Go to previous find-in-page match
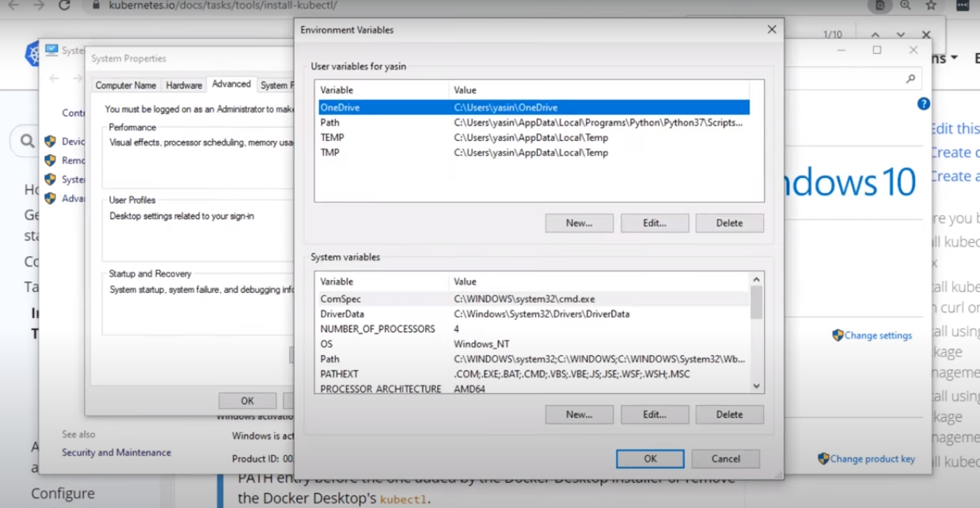Viewport: 980px width, 508px height. pyautogui.click(x=875, y=35)
